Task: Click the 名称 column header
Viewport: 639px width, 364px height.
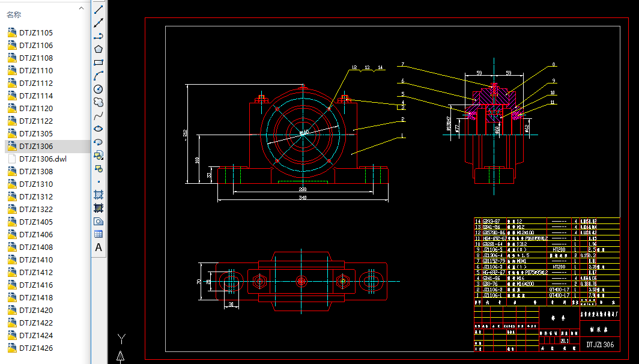Action: [14, 15]
